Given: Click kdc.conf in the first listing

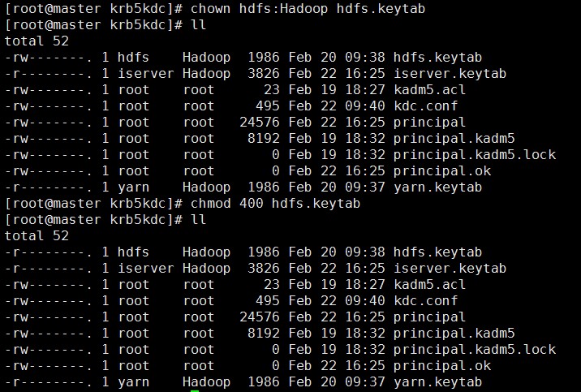Looking at the screenshot, I should coord(425,106).
